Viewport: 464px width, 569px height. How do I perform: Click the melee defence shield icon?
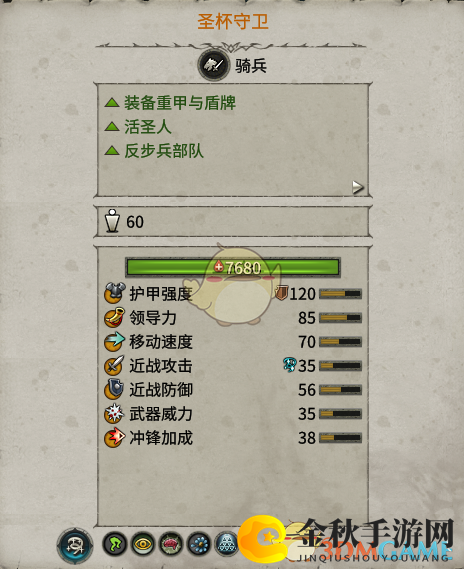point(114,389)
